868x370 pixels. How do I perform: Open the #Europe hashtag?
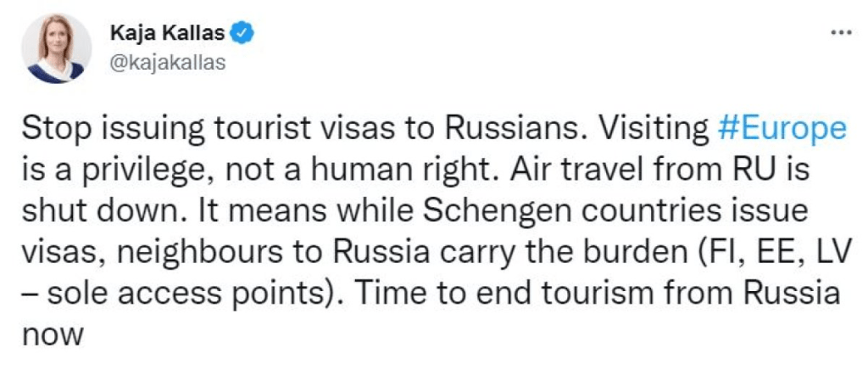click(781, 129)
